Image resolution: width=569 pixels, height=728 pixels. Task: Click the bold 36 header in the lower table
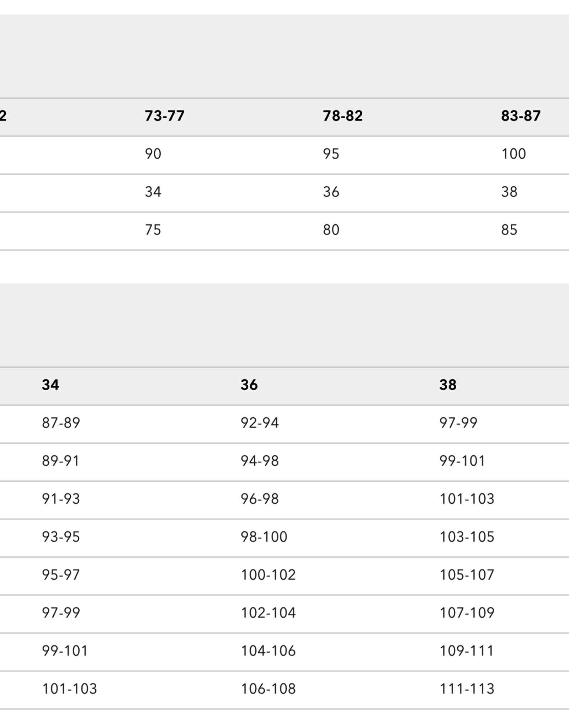pyautogui.click(x=249, y=385)
